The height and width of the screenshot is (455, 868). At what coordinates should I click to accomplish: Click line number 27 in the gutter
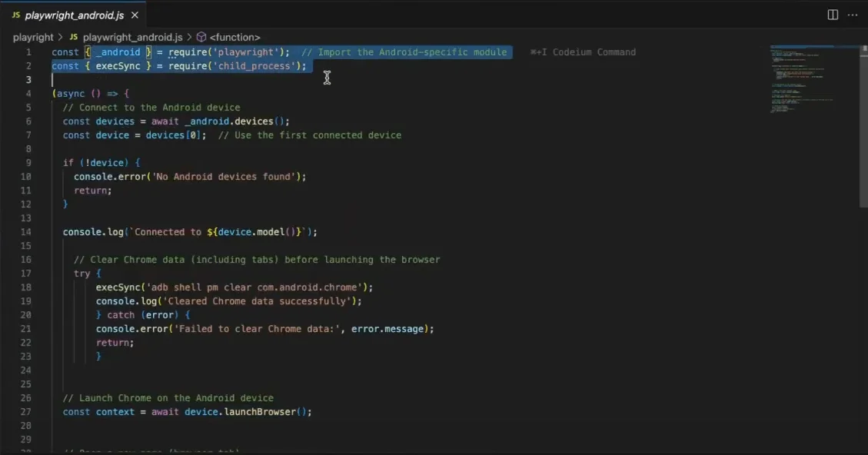[x=26, y=412]
